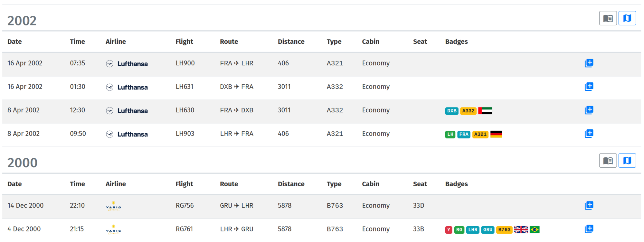This screenshot has width=644, height=242.
Task: Click the UAE flag badge
Action: click(x=485, y=111)
